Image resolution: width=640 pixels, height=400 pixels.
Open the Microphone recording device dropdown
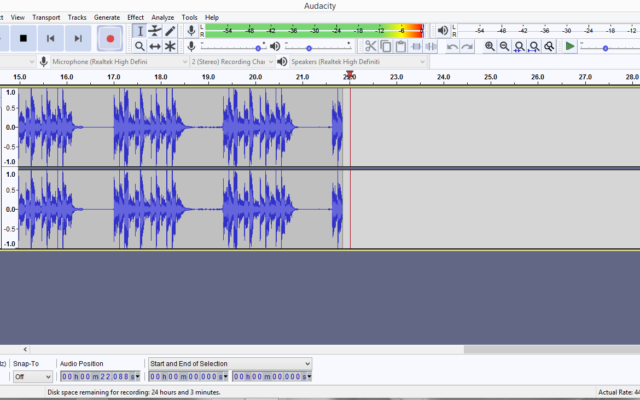tap(119, 62)
